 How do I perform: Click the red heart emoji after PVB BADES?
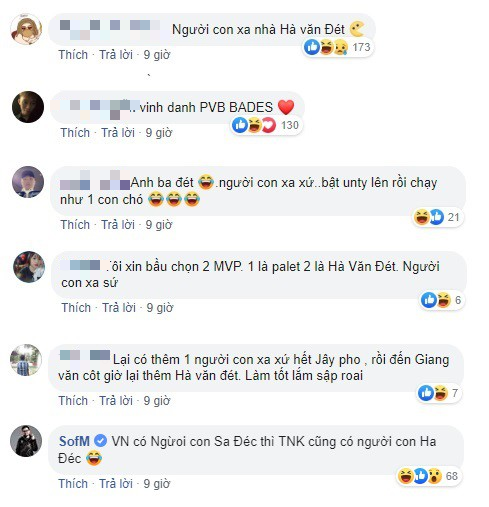pyautogui.click(x=286, y=107)
